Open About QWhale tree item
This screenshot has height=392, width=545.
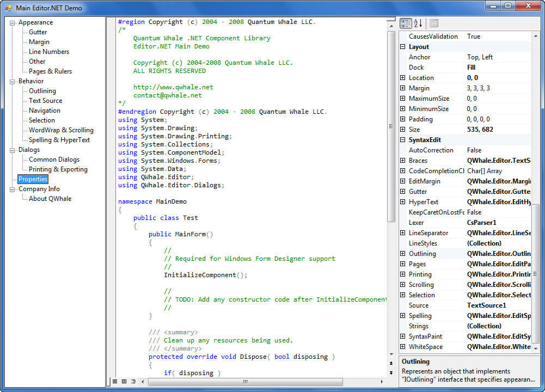pos(50,199)
